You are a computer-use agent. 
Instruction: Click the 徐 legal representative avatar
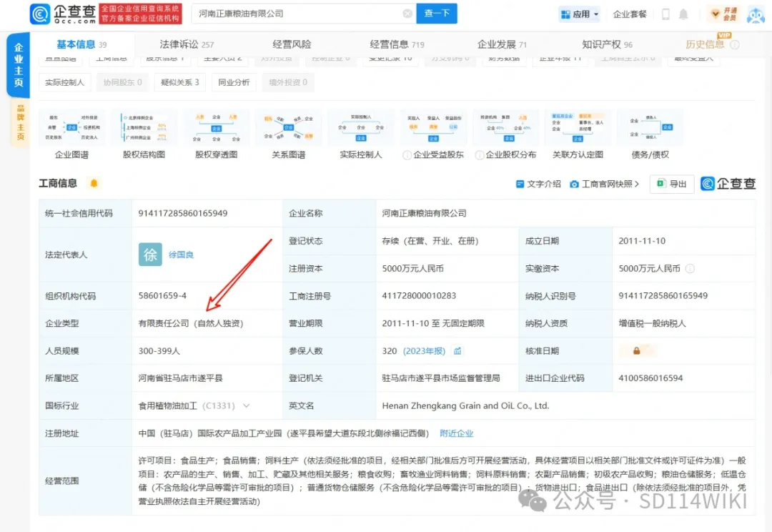point(150,254)
